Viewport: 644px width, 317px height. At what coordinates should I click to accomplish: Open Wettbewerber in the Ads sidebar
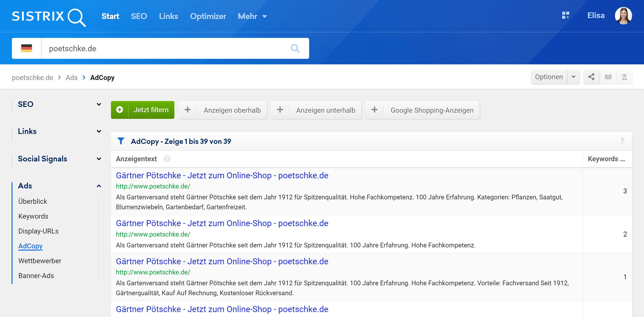[40, 261]
